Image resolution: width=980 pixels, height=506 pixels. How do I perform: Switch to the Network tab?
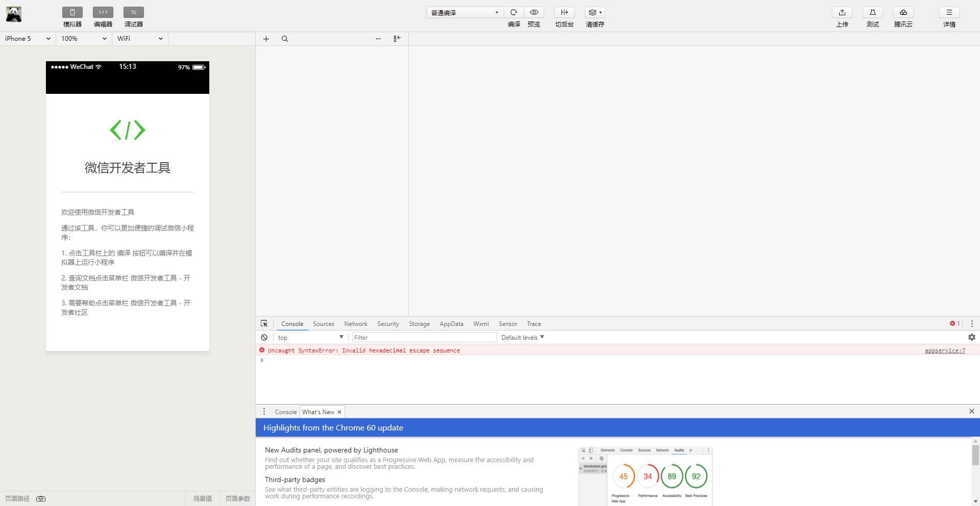[356, 324]
